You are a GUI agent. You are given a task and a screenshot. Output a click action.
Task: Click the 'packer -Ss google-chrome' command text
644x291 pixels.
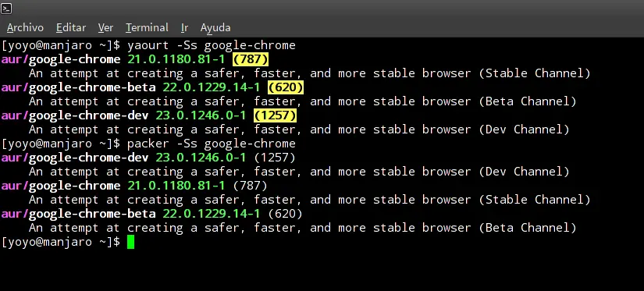coord(211,144)
